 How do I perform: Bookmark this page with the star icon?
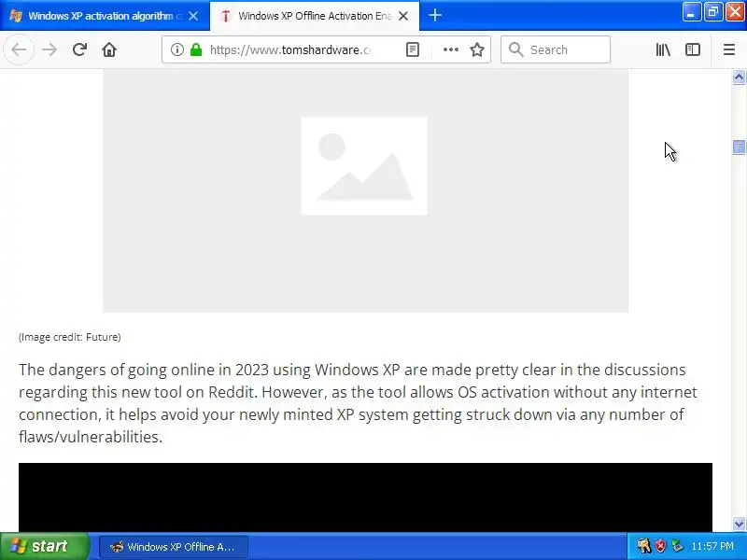pos(477,49)
